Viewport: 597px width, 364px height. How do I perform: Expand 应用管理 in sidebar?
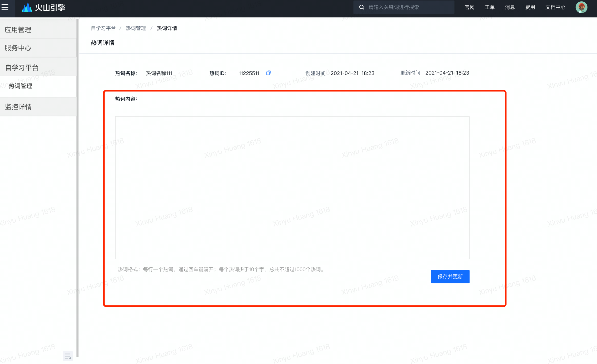18,30
